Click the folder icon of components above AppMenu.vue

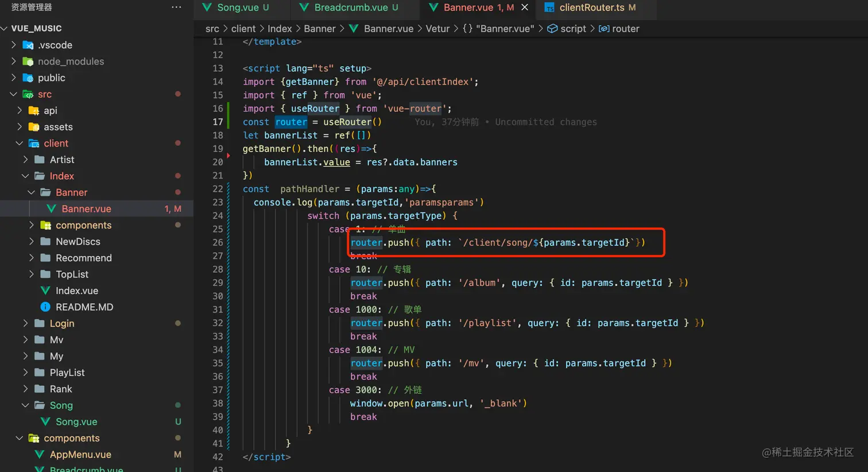click(x=34, y=438)
